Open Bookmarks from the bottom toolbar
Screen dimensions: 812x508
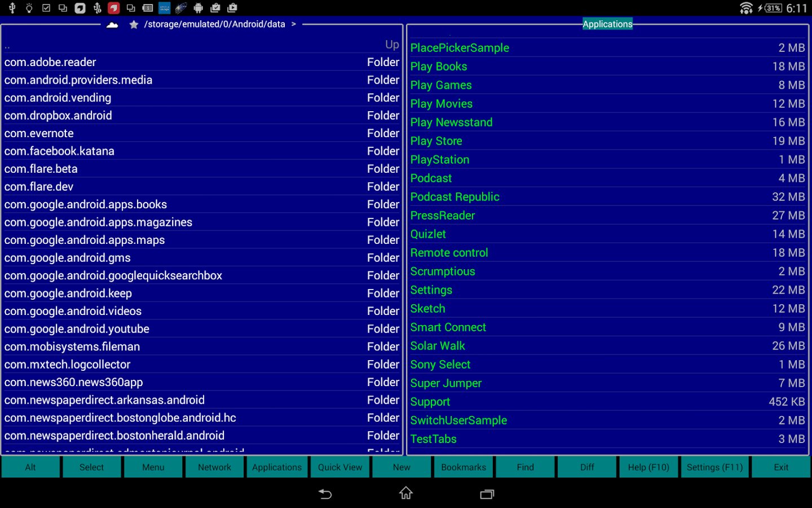pyautogui.click(x=464, y=467)
